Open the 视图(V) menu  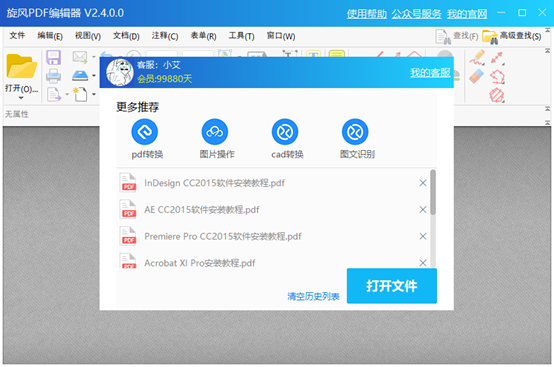[88, 36]
